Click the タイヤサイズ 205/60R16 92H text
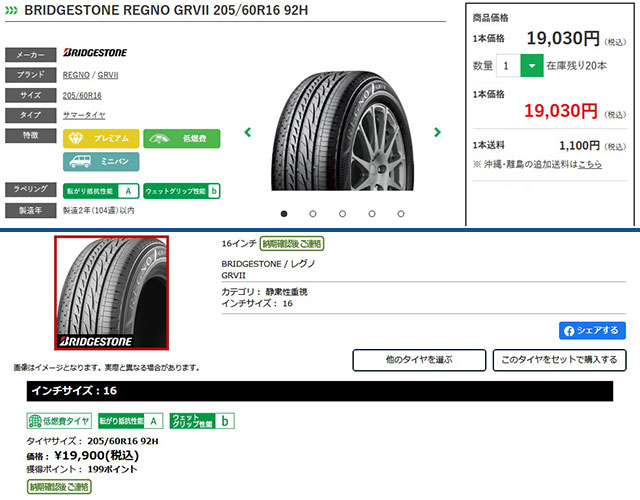Screen dimensions: 640x500 [92, 441]
